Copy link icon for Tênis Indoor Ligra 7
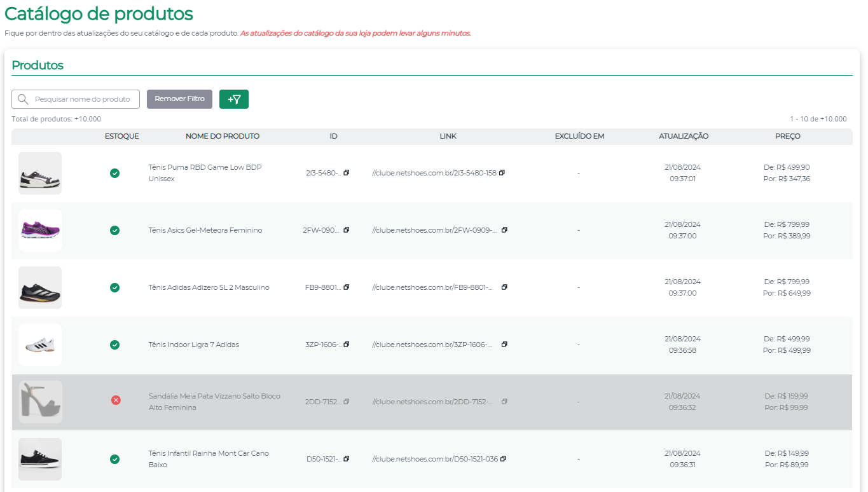Image resolution: width=868 pixels, height=492 pixels. 504,345
